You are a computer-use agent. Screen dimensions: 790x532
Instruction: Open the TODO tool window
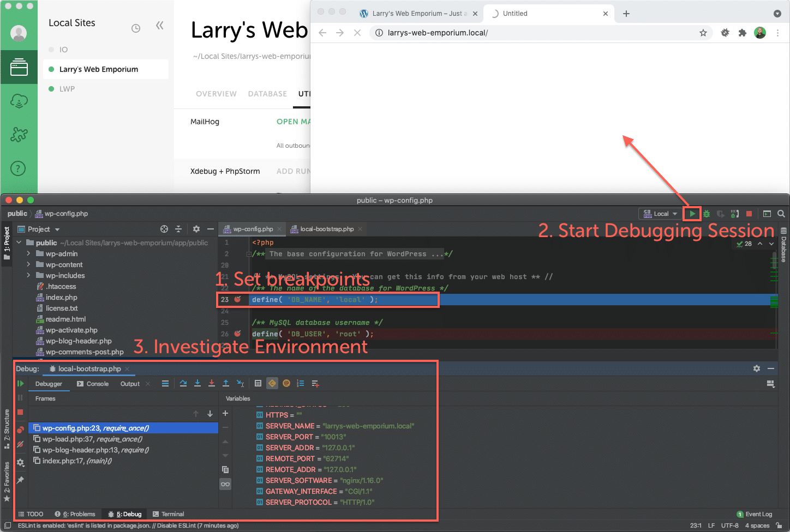[31, 514]
